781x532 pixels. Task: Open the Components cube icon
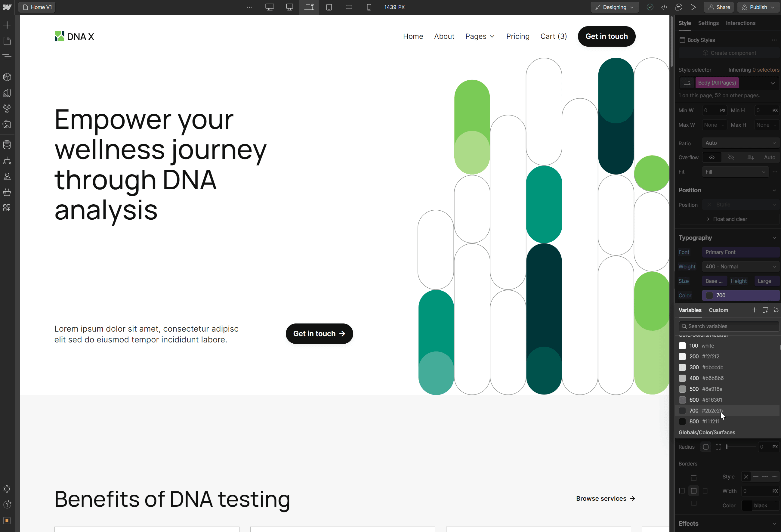(7, 77)
